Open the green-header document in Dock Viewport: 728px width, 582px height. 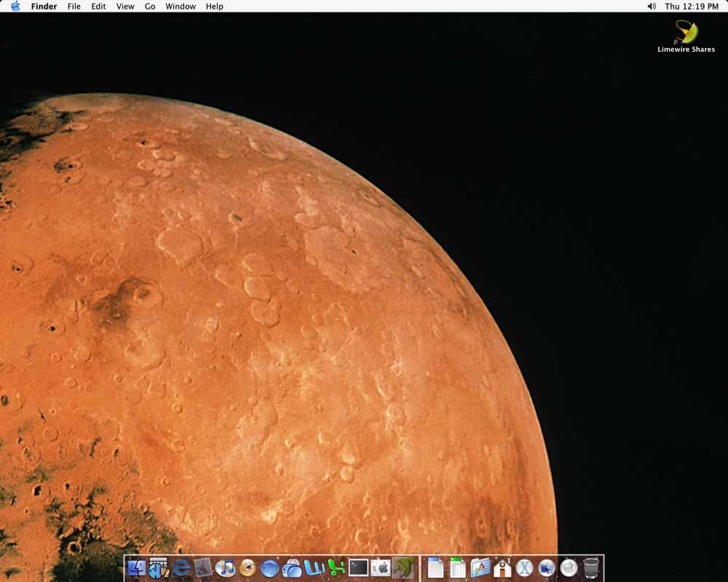(458, 568)
